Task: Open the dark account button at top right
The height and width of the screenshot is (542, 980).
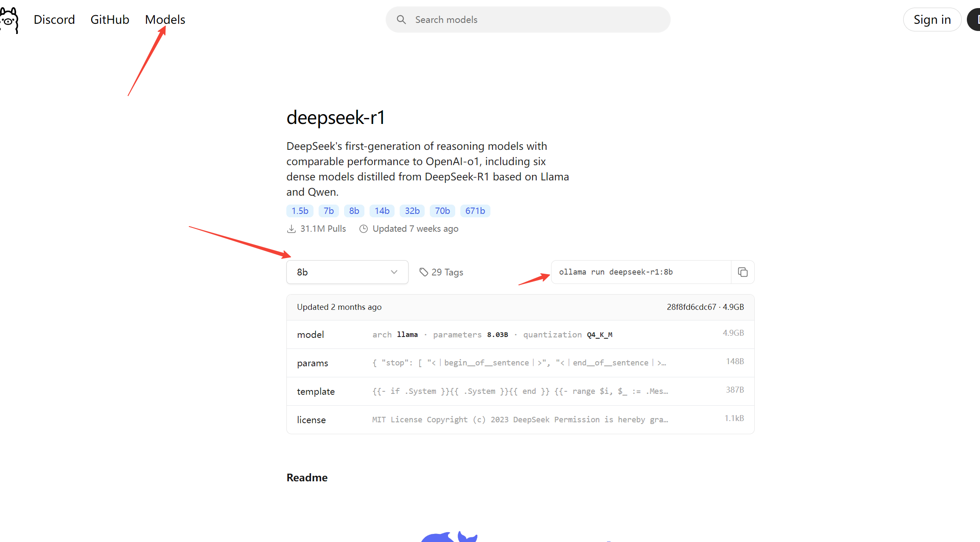Action: coord(974,19)
